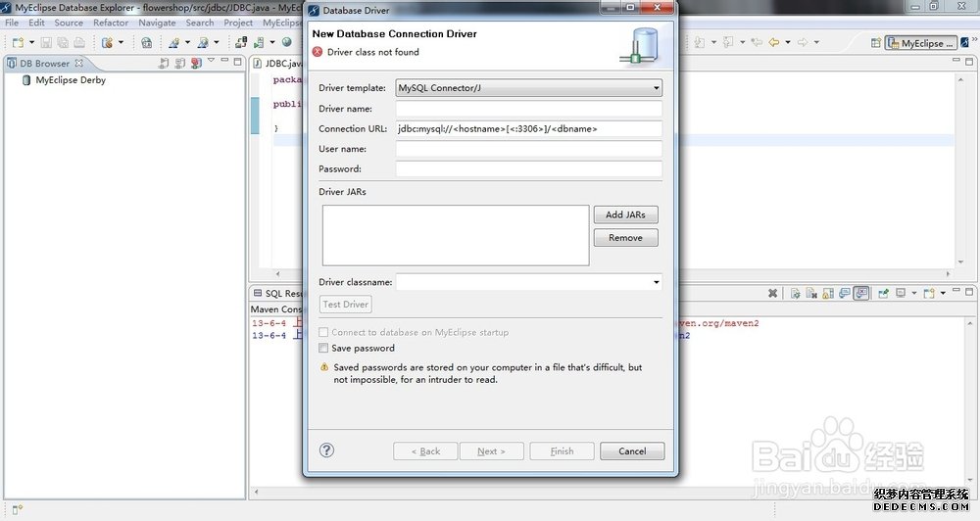980x521 pixels.
Task: Click into the Connection URL field
Action: [x=529, y=128]
